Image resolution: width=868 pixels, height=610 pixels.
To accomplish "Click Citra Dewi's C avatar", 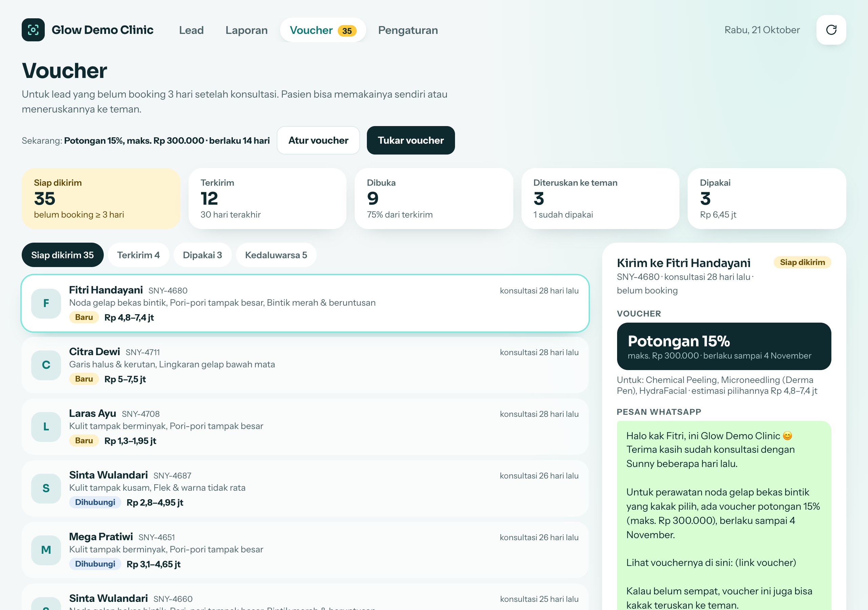I will pos(46,365).
